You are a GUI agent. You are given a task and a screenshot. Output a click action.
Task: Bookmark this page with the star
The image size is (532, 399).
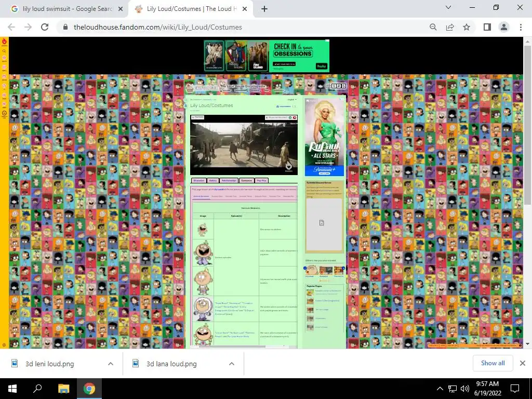(467, 27)
